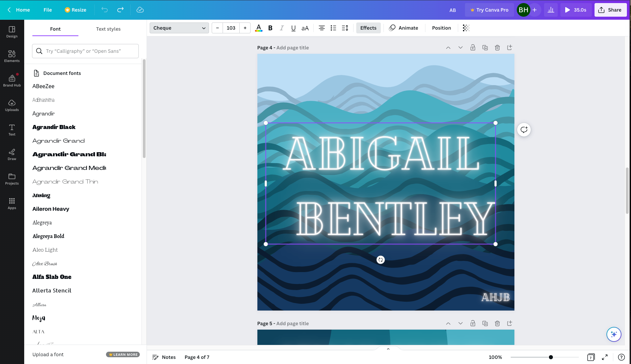Open the Canva Assistant sparkle button
631x364 pixels.
coord(614,334)
